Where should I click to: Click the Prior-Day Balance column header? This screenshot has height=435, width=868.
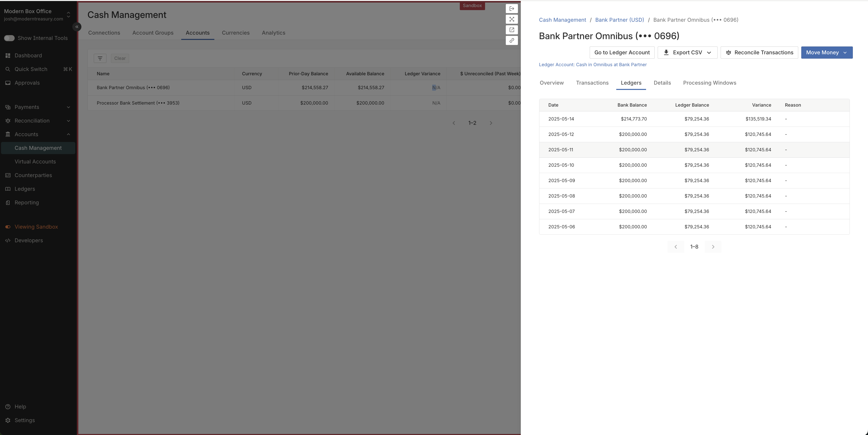click(x=308, y=74)
